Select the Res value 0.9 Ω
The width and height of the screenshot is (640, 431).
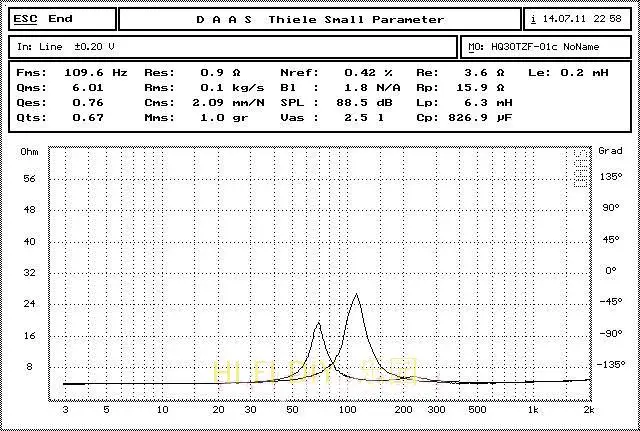220,73
